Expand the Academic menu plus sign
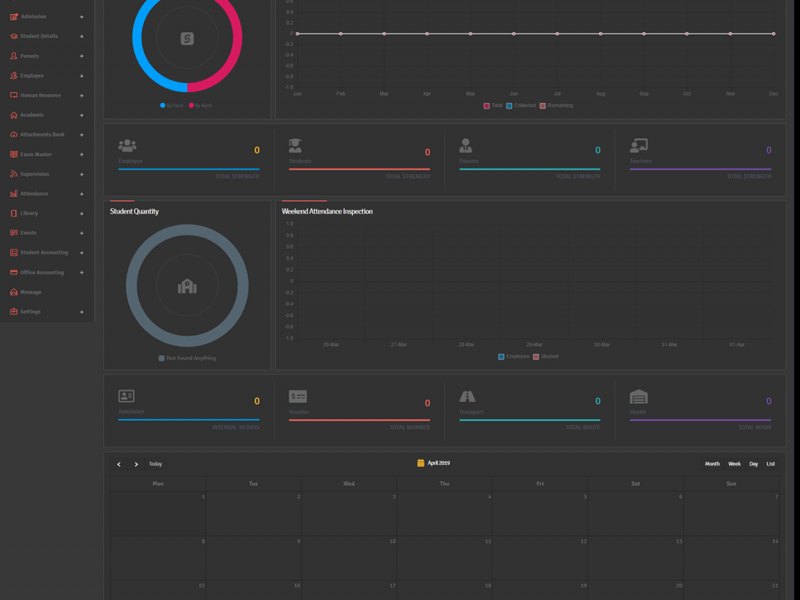 coord(82,115)
